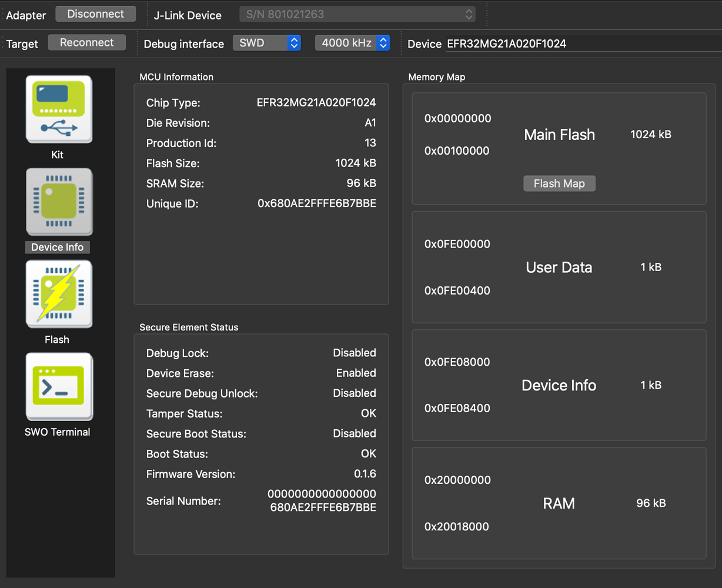Open the Flash Map for Main Flash
This screenshot has width=722, height=588.
tap(559, 183)
